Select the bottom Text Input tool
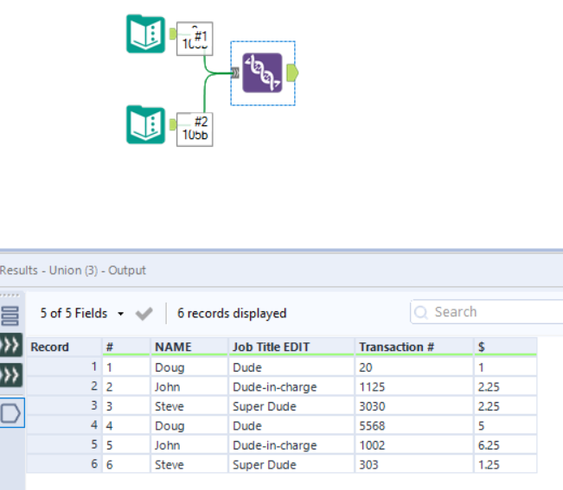The width and height of the screenshot is (563, 490). [146, 125]
